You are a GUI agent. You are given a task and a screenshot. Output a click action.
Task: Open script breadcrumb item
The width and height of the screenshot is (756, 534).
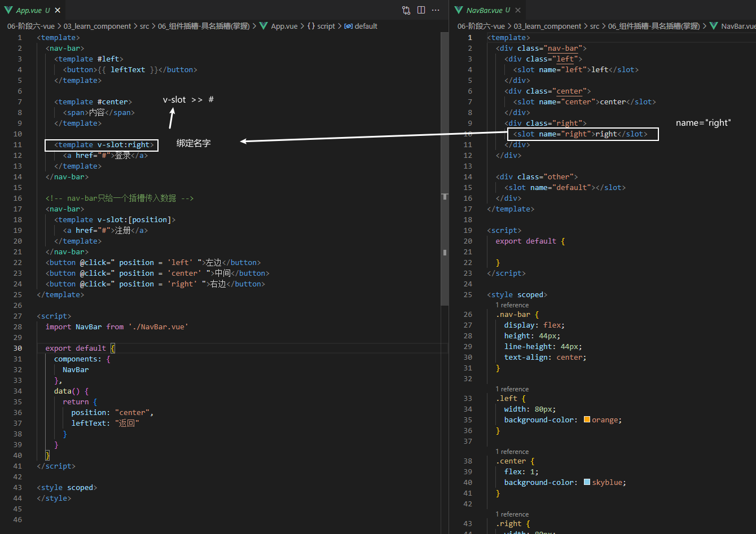tap(326, 26)
